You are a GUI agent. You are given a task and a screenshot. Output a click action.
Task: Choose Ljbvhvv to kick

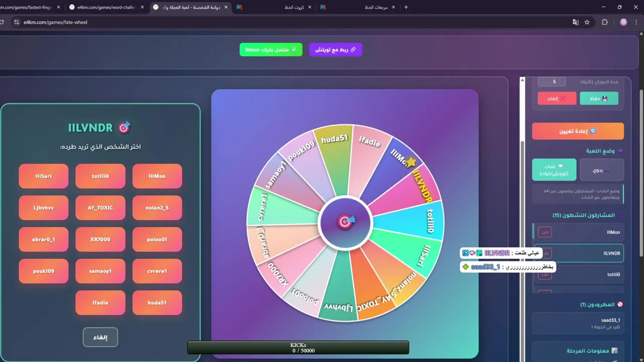[x=44, y=208]
